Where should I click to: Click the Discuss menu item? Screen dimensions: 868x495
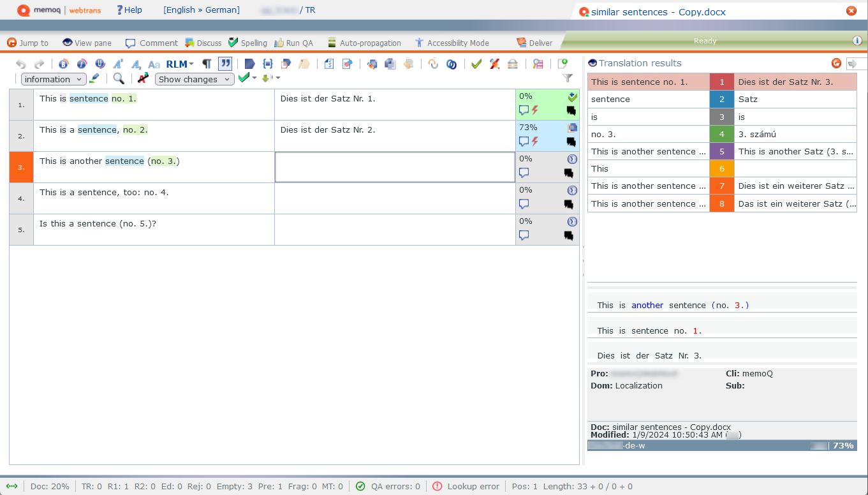[x=203, y=43]
